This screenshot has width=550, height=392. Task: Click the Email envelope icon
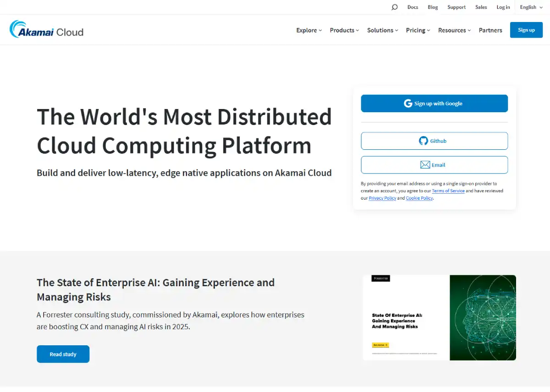click(425, 165)
